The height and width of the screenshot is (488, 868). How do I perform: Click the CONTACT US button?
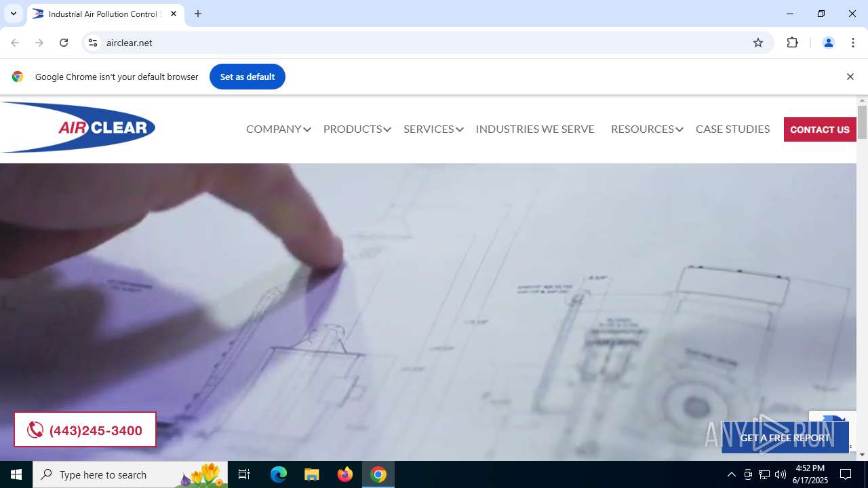point(820,129)
